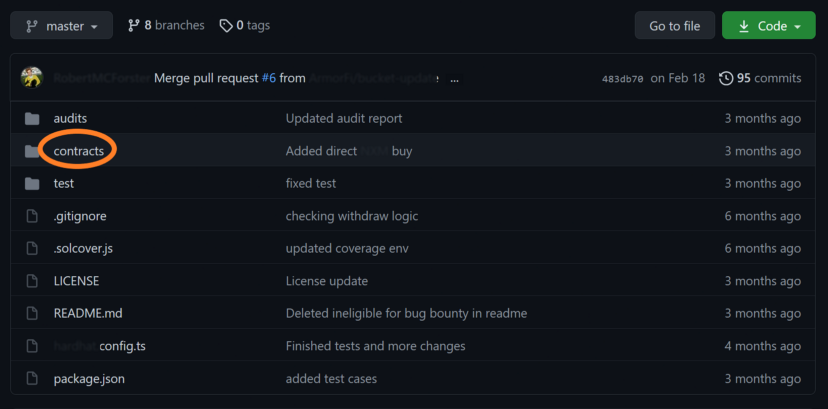Open the 0 tags link
This screenshot has height=409, width=828.
(x=245, y=25)
